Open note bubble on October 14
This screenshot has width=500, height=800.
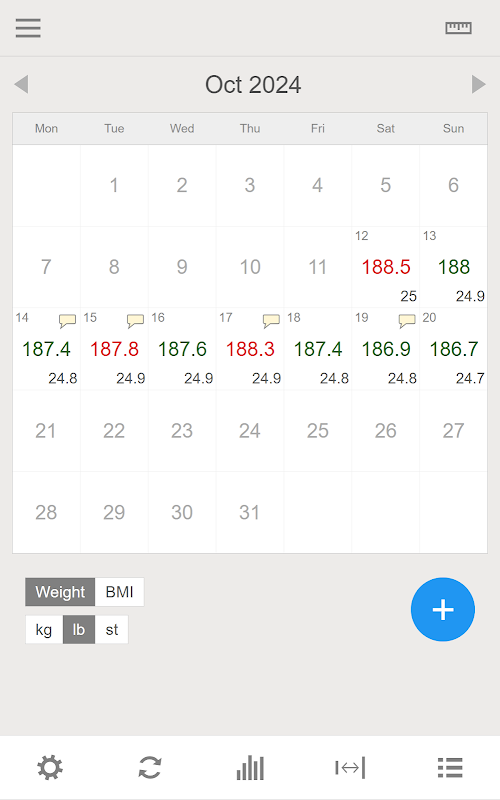point(67,320)
